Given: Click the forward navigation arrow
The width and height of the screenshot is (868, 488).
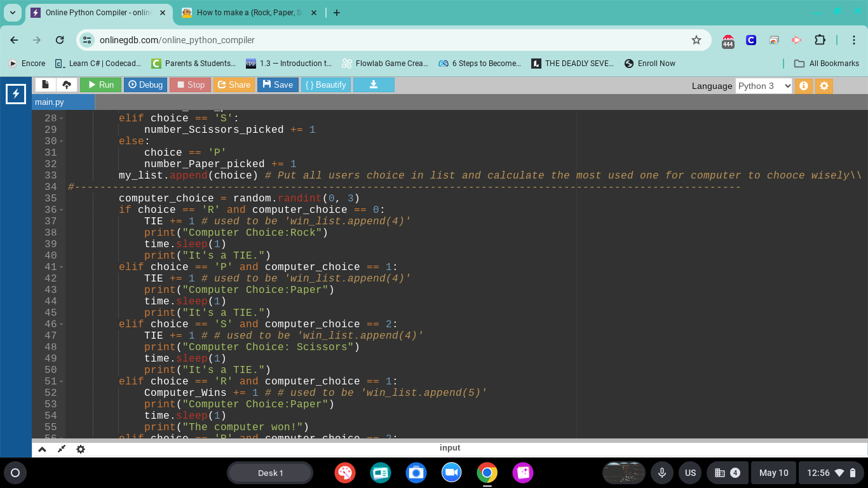Looking at the screenshot, I should pos(37,40).
